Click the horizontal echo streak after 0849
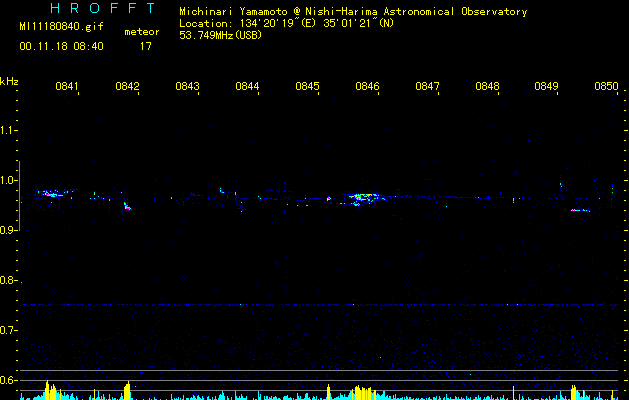This screenshot has width=629, height=400. [x=580, y=210]
